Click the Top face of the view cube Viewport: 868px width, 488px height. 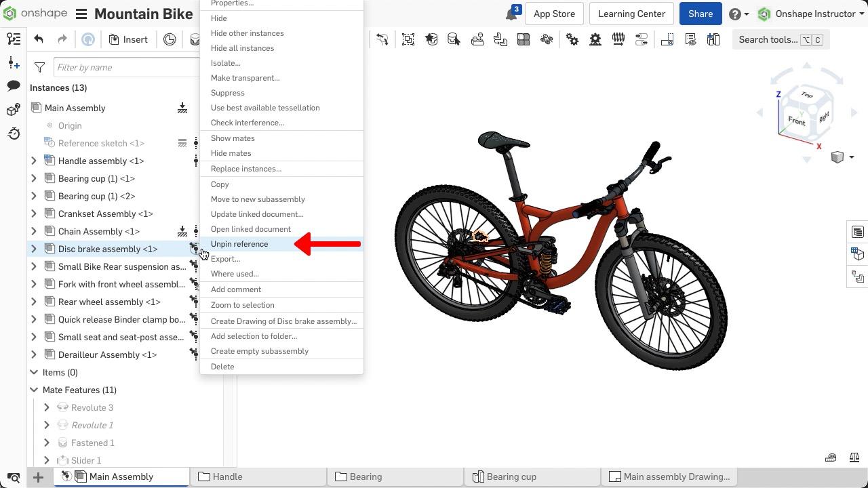click(806, 95)
